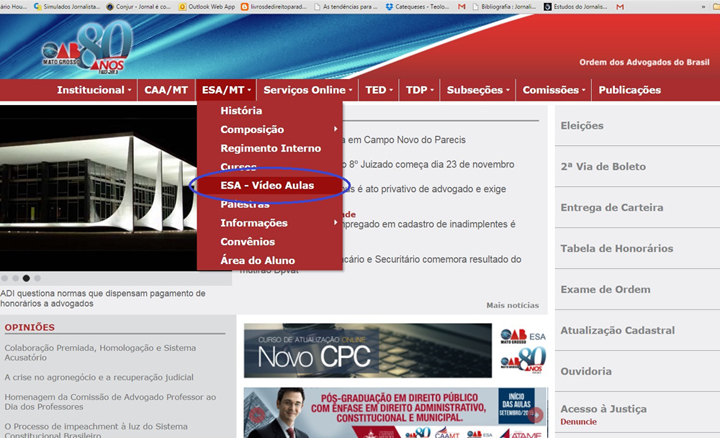720x438 pixels.
Task: Open Simulados Jornalista bookmark
Action: pos(67,6)
